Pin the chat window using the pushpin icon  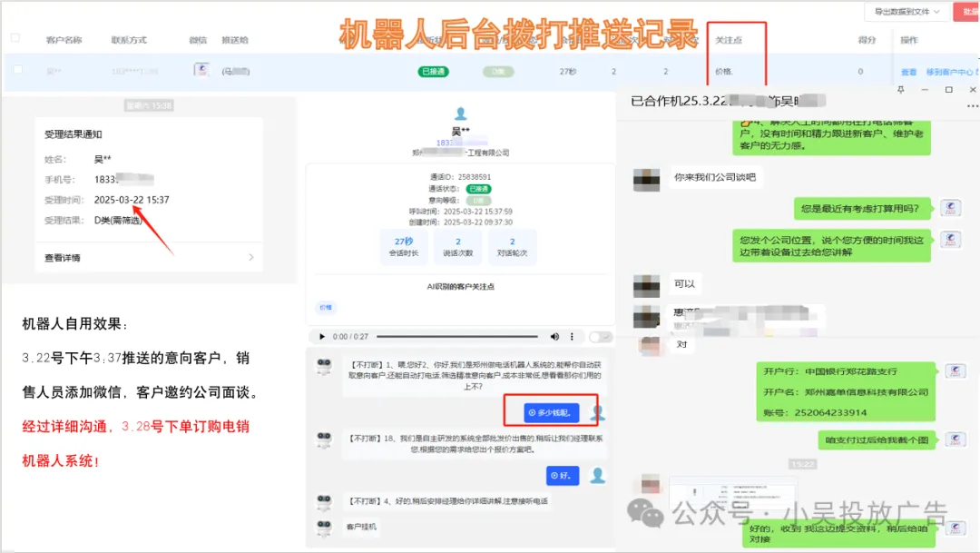click(x=901, y=89)
